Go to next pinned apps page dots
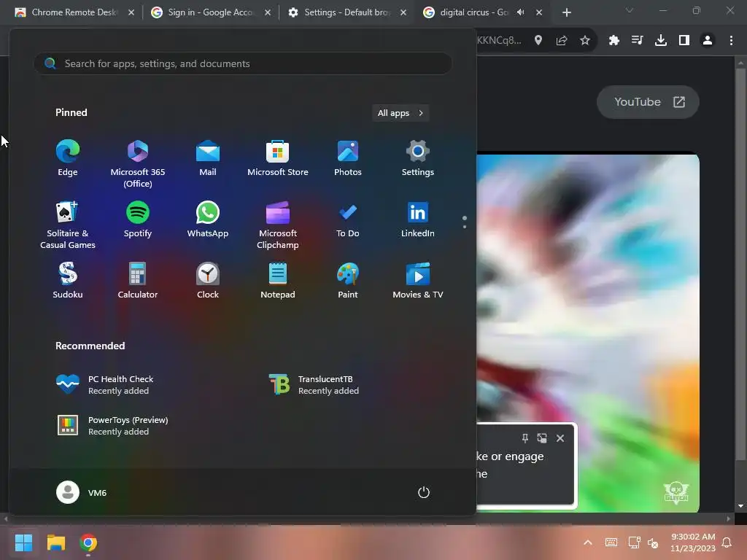Screen dimensions: 747x560 click(x=465, y=222)
